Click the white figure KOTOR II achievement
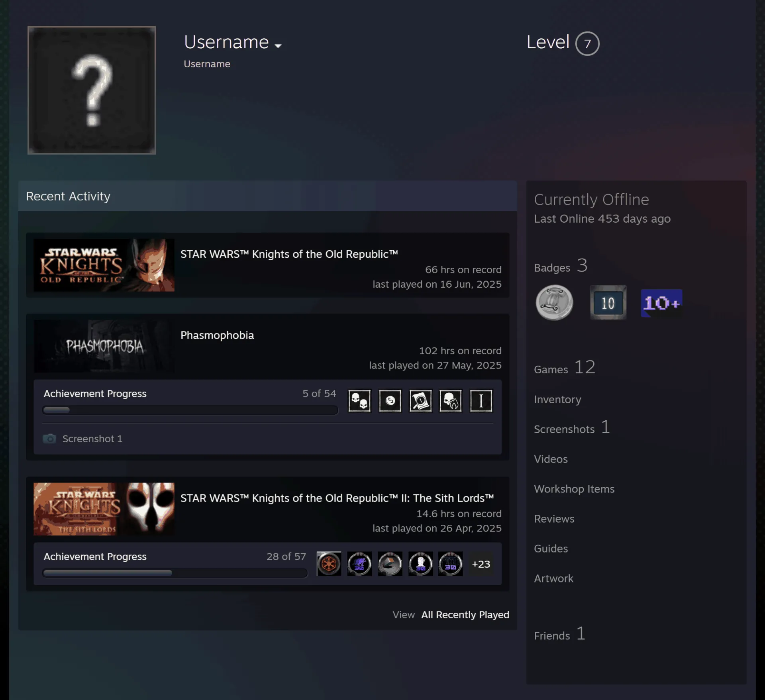 click(x=420, y=564)
